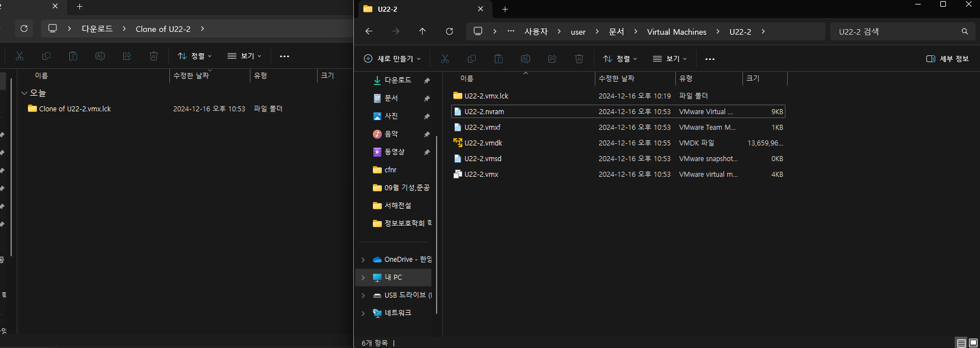Screen dimensions: 980x348
Task: Click the refresh icon in U22-2 window
Action: tap(449, 31)
